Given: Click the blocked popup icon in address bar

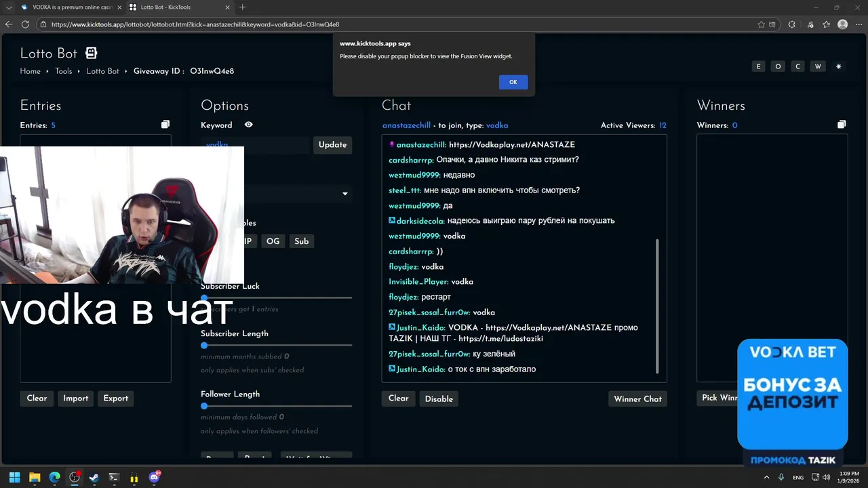Looking at the screenshot, I should click(772, 24).
